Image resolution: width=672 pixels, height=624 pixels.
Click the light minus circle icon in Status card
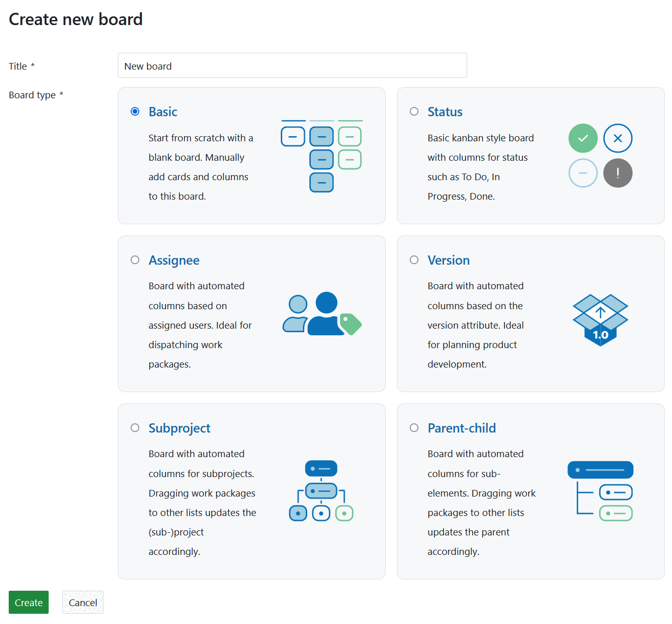(x=583, y=173)
